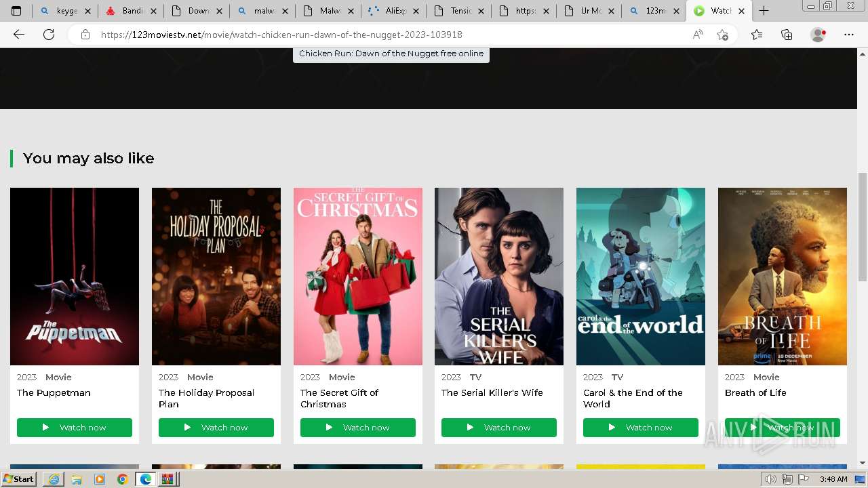Viewport: 868px width, 488px height.
Task: Click the Breath of Life title link
Action: coord(755,392)
